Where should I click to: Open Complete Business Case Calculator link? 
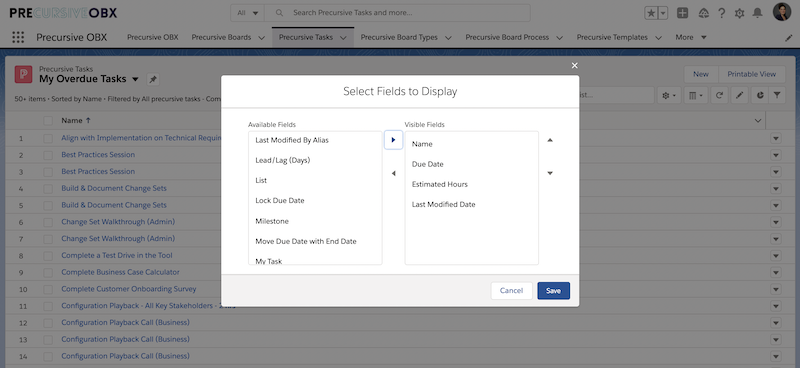[x=120, y=273]
